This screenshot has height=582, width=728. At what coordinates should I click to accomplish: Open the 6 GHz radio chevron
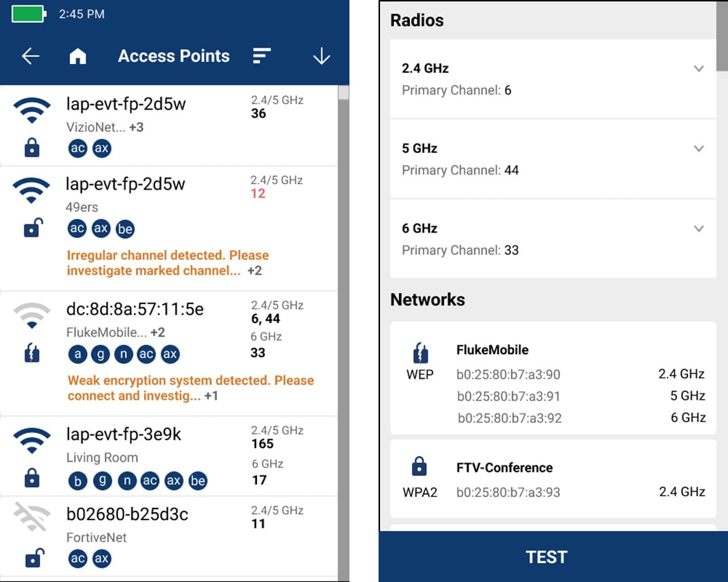tap(699, 228)
